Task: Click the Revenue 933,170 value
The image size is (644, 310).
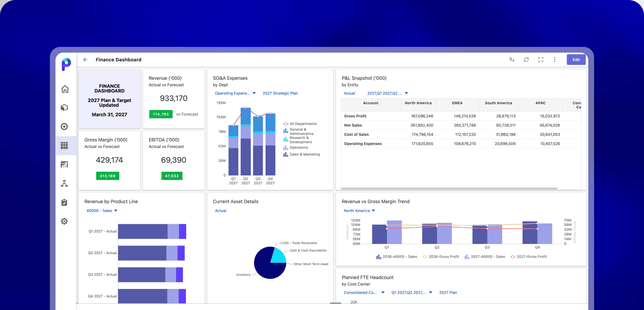Action: [x=173, y=98]
